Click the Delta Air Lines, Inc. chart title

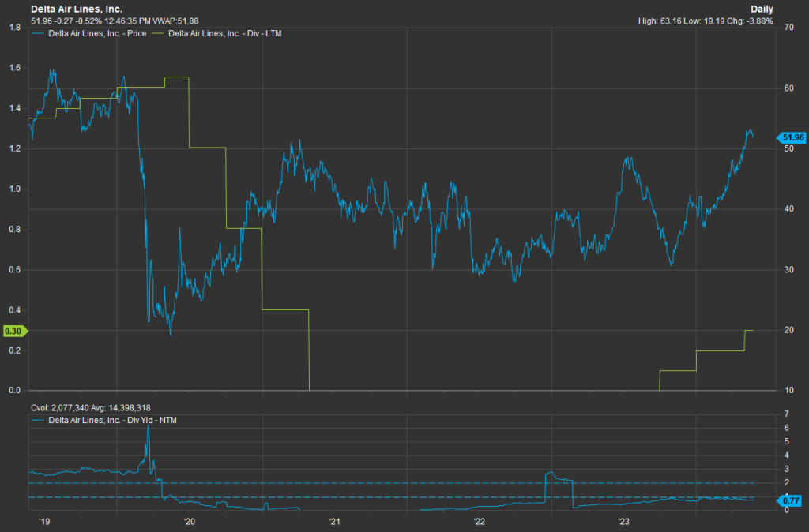pyautogui.click(x=77, y=9)
